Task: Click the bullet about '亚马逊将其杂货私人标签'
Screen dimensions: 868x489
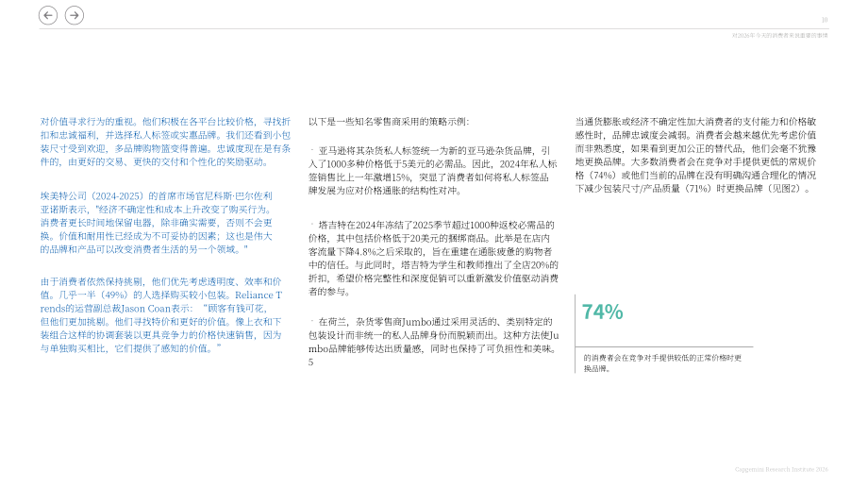Action: click(433, 171)
